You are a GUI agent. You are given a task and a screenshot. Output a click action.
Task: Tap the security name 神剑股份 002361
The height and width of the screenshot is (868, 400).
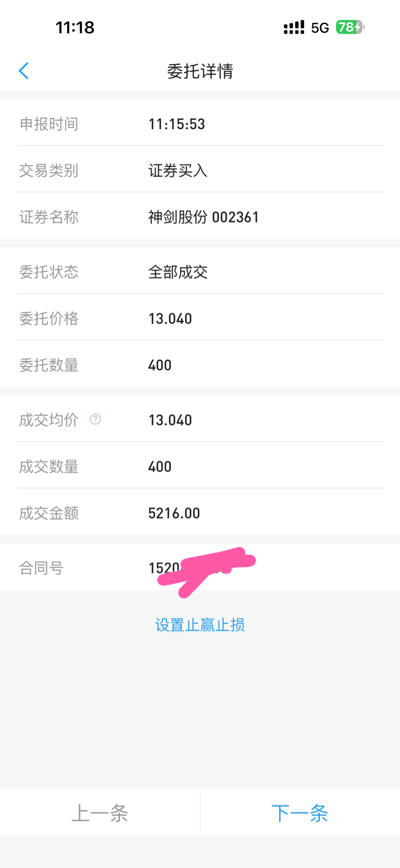pyautogui.click(x=204, y=217)
